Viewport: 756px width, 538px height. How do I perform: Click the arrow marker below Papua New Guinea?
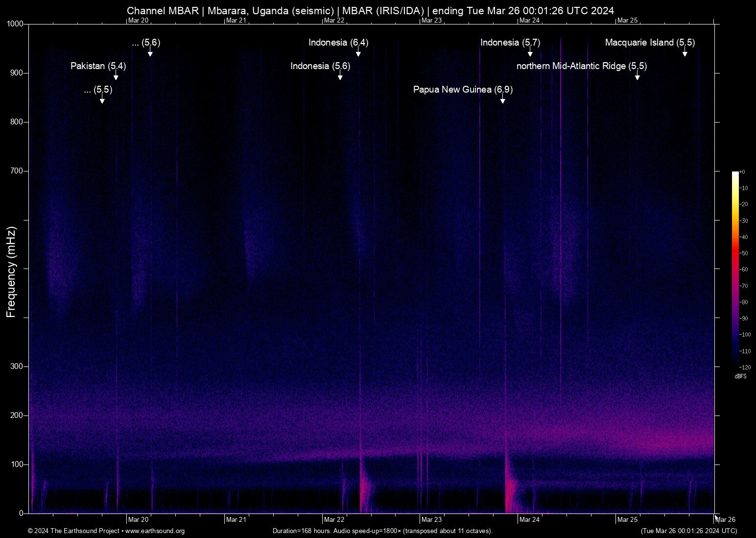coord(502,100)
